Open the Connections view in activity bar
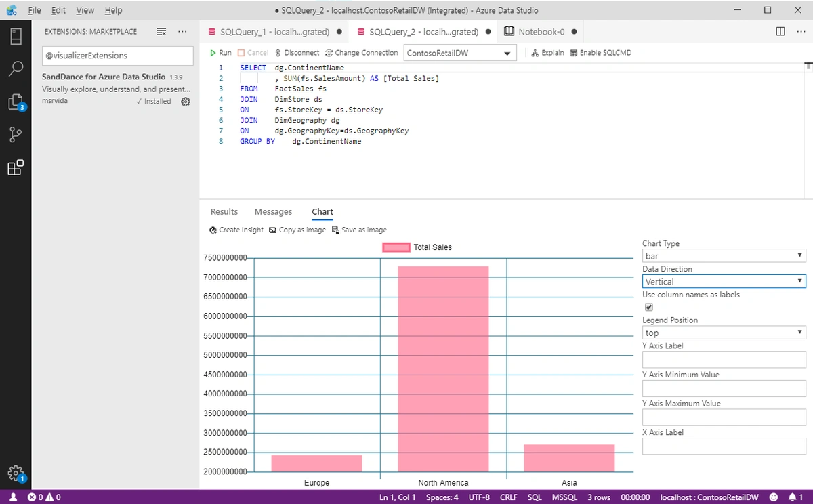This screenshot has width=813, height=504. pyautogui.click(x=16, y=36)
